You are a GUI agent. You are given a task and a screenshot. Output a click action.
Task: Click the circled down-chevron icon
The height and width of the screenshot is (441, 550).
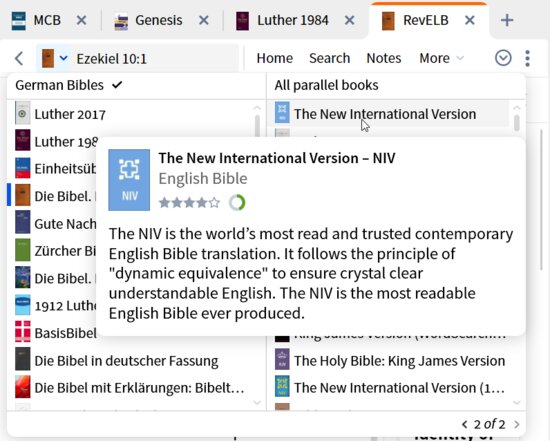pyautogui.click(x=503, y=58)
